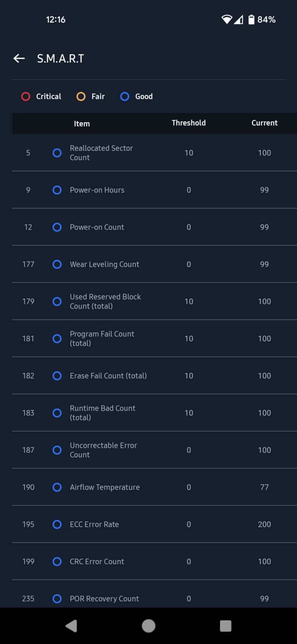Tap the status circle for Airflow Temperature
This screenshot has width=297, height=644.
click(57, 487)
